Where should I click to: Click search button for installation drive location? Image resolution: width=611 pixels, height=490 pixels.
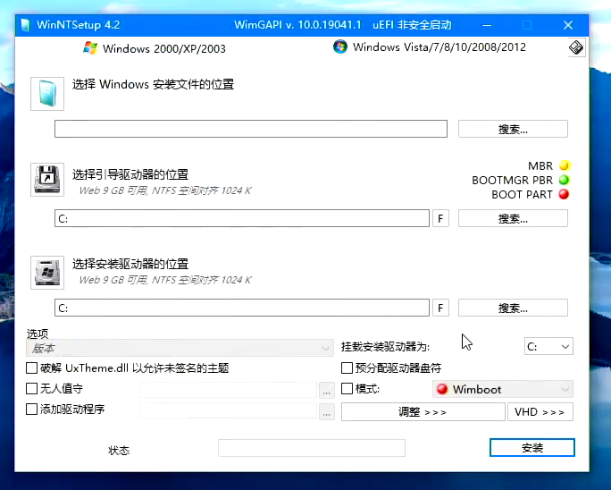(x=513, y=308)
